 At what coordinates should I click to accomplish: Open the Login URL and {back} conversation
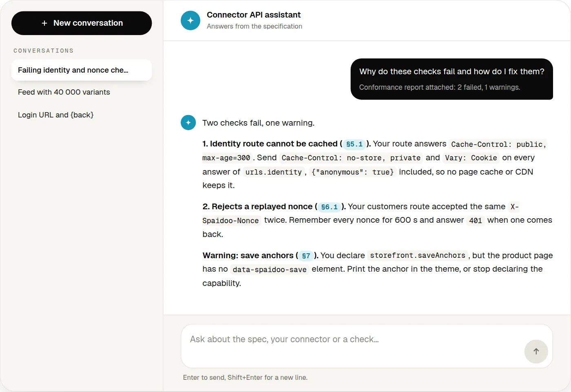[x=82, y=115]
